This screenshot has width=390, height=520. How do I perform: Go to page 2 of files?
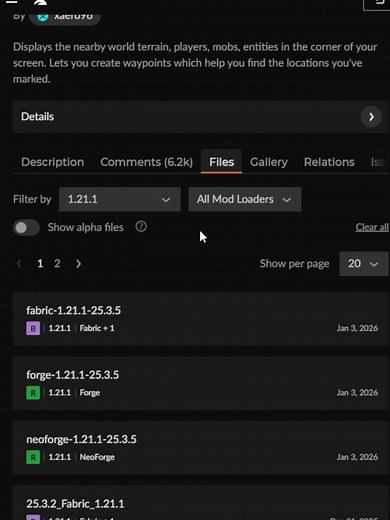click(57, 264)
